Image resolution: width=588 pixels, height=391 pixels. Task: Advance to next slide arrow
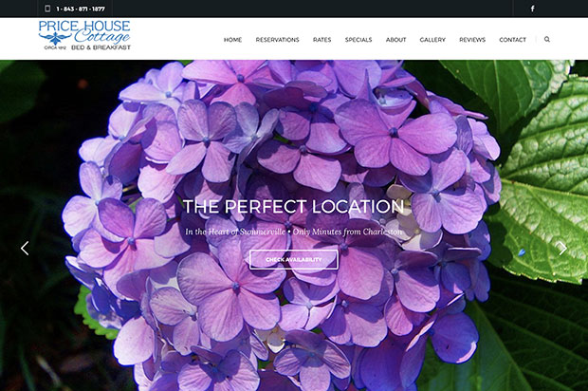coord(562,248)
